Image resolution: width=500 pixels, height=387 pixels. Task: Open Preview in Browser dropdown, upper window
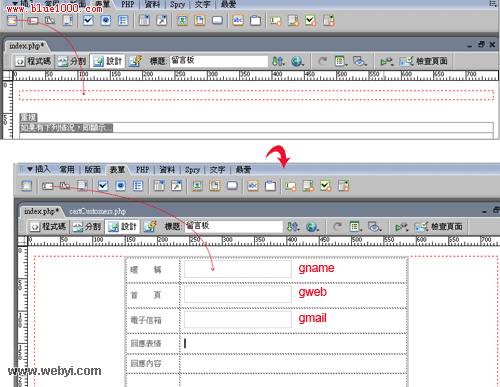coord(297,61)
